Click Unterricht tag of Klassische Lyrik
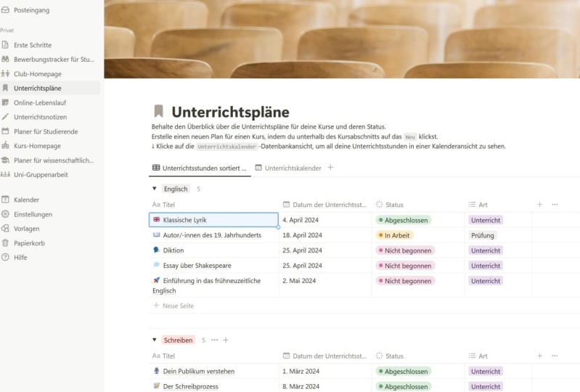This screenshot has height=392, width=580. [486, 220]
